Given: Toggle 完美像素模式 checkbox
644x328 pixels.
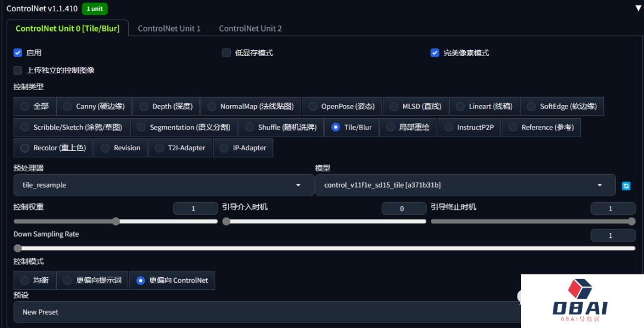Looking at the screenshot, I should pos(435,53).
